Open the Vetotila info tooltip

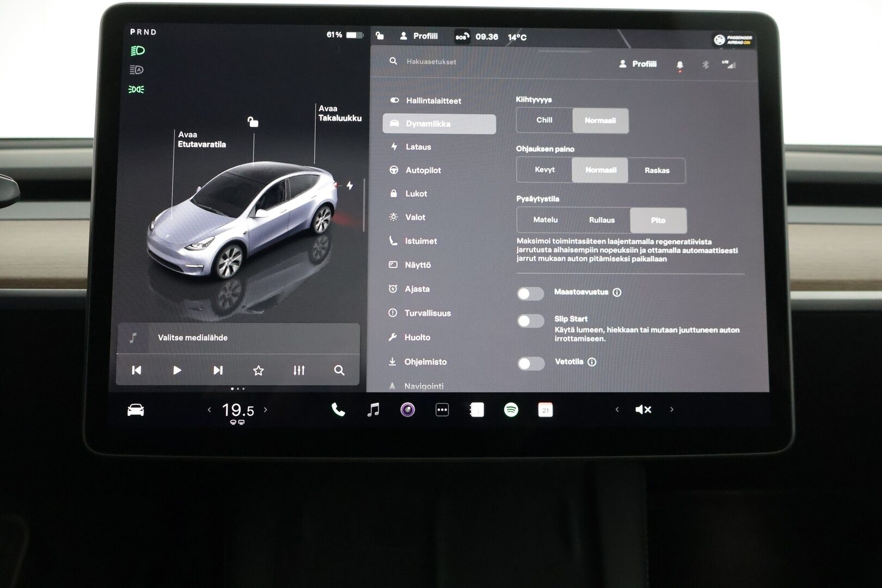point(592,362)
